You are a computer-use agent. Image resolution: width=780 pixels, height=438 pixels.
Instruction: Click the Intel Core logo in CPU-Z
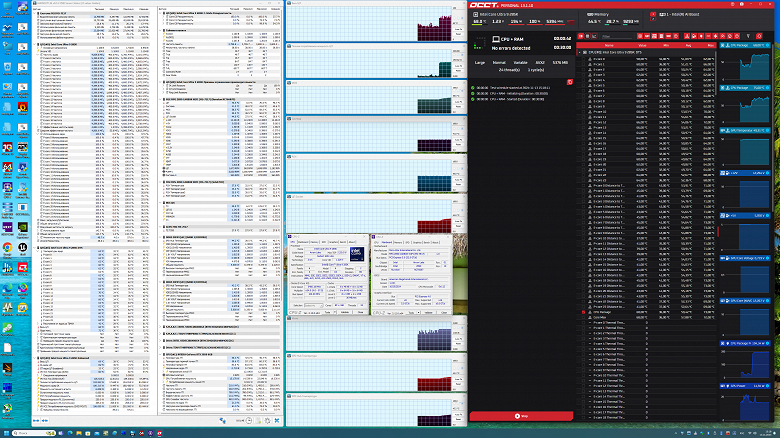(x=356, y=253)
